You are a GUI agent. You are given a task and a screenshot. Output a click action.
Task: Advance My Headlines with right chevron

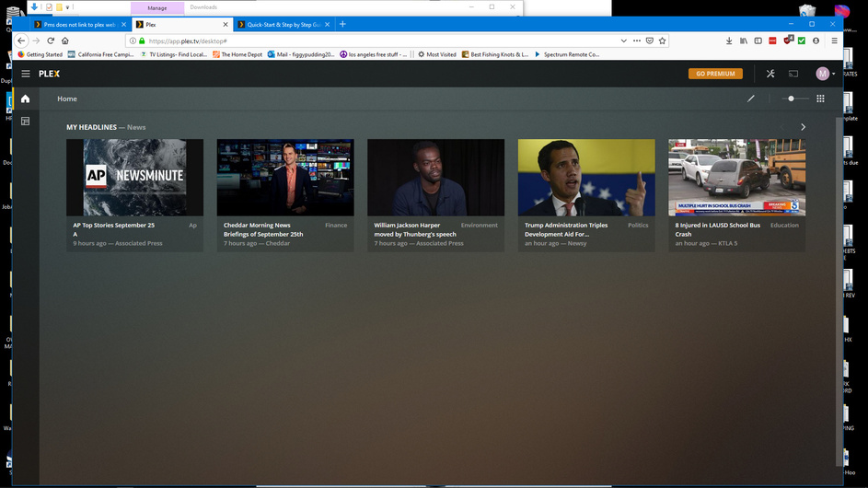(803, 127)
